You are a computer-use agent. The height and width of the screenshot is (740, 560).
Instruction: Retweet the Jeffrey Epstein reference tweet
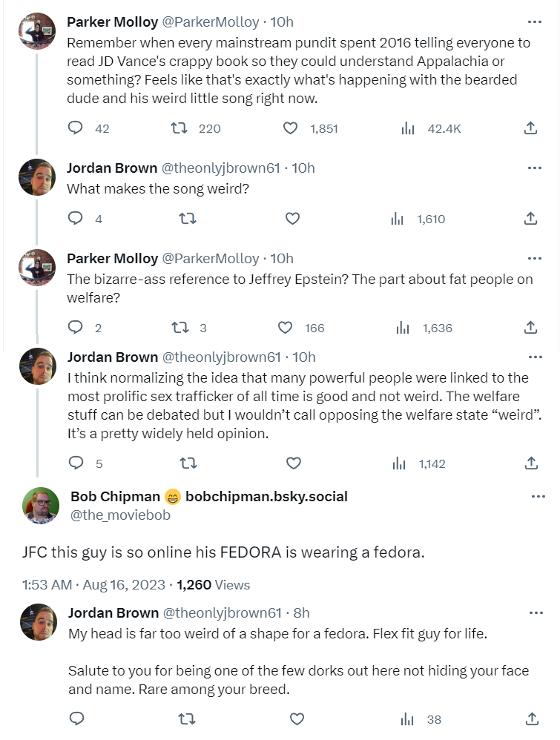point(179,328)
